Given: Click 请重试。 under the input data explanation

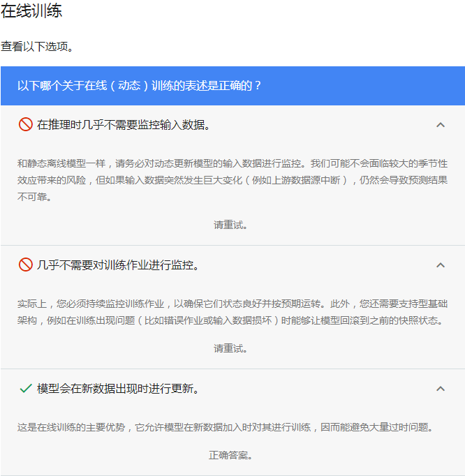Looking at the screenshot, I should (x=231, y=225).
